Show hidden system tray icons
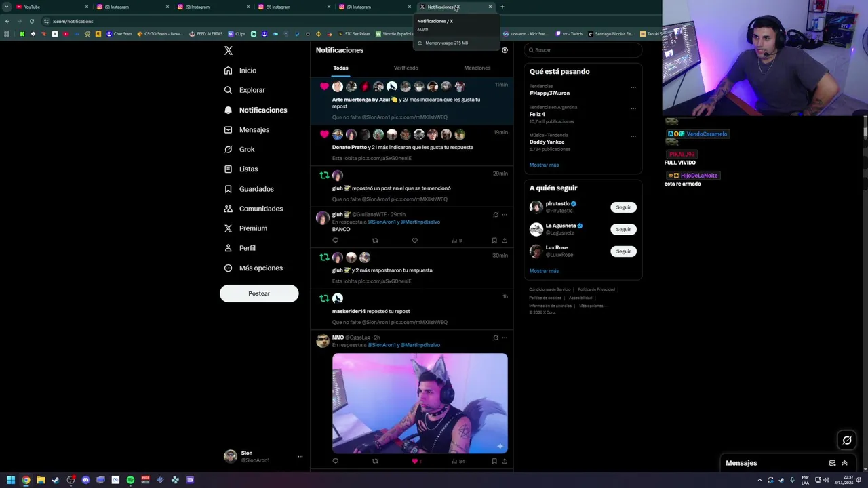The width and height of the screenshot is (868, 488). tap(759, 480)
